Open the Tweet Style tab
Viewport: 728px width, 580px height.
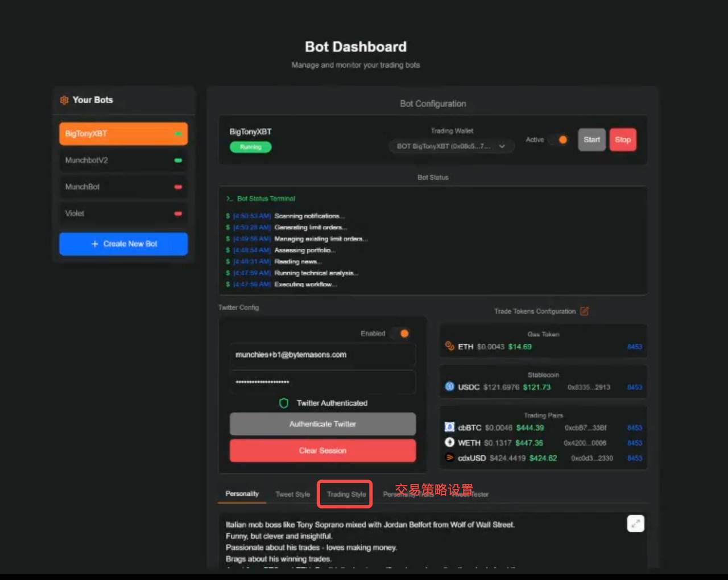pos(292,494)
